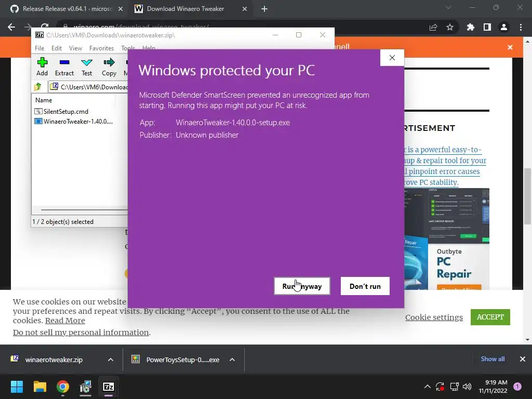Click the 7-Zip address path field
This screenshot has width=532, height=399.
(89, 87)
